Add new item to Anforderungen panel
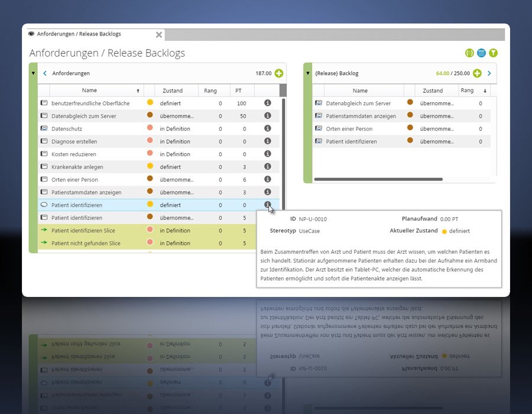Screen dimensions: 532x414 (x=278, y=73)
